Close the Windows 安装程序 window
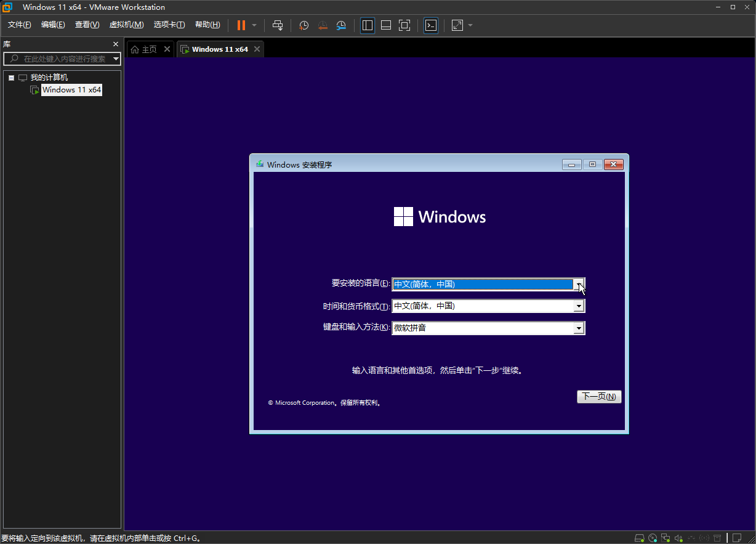The width and height of the screenshot is (756, 544). [614, 164]
